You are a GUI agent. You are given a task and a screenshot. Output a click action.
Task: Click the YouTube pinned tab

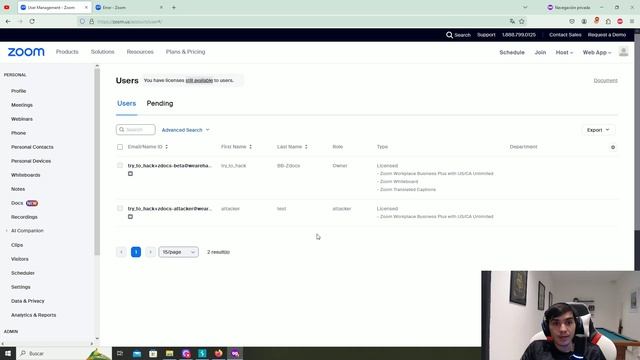[7, 7]
